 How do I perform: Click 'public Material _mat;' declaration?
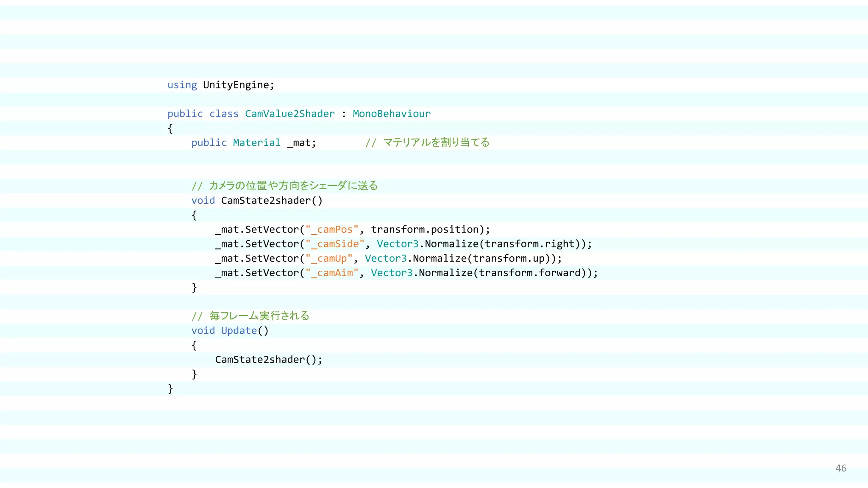(x=254, y=143)
